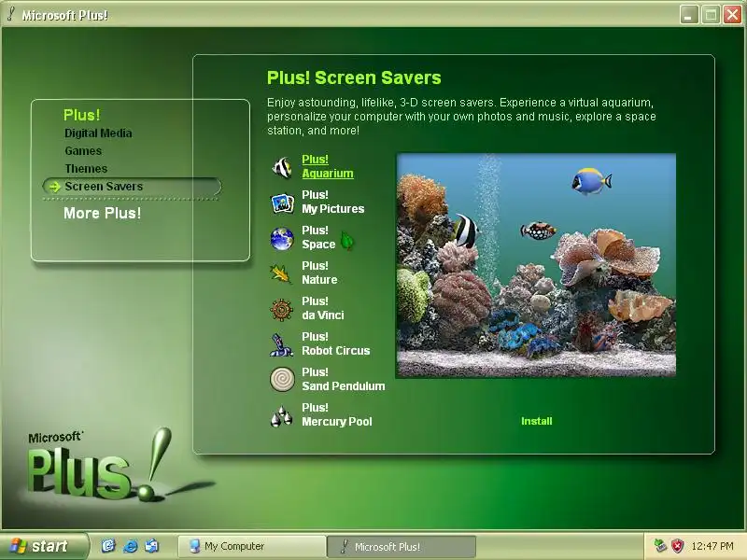Viewport: 747px width, 560px height.
Task: Close the Microsoft Plus! window
Action: click(732, 15)
